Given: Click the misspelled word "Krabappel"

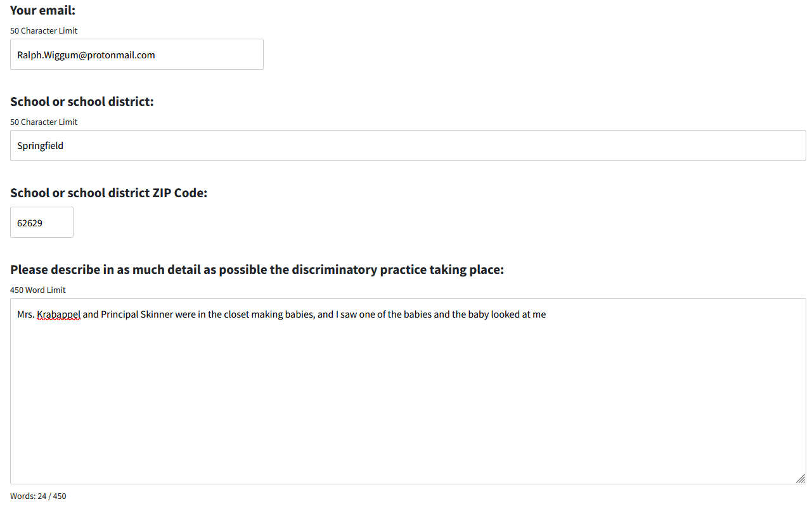Looking at the screenshot, I should (58, 314).
